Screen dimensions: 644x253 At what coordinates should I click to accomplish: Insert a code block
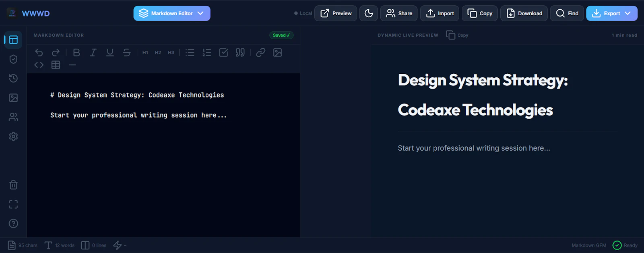coord(39,65)
